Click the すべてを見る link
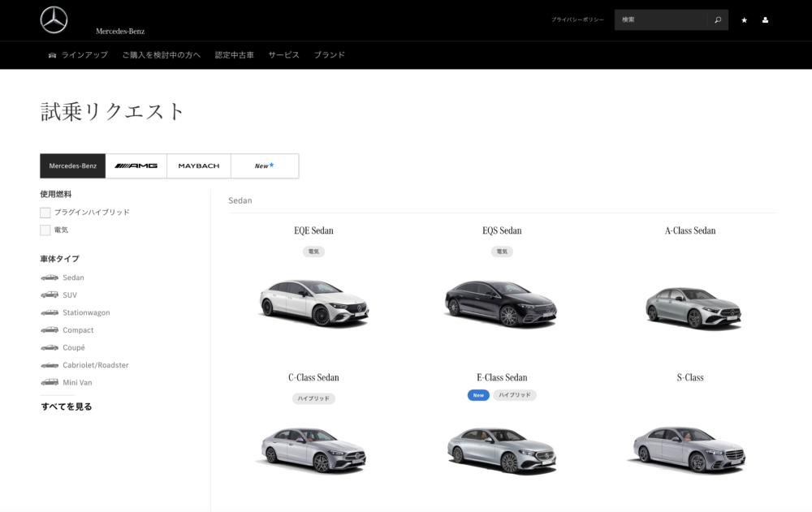812x512 pixels. pos(67,407)
